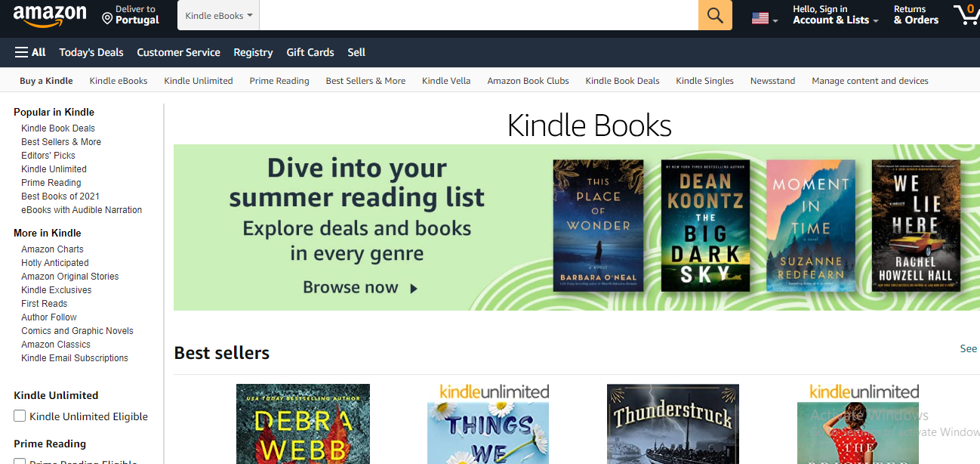Screen dimensions: 980x464
Task: Open the shopping cart icon
Action: pyautogui.click(x=966, y=14)
